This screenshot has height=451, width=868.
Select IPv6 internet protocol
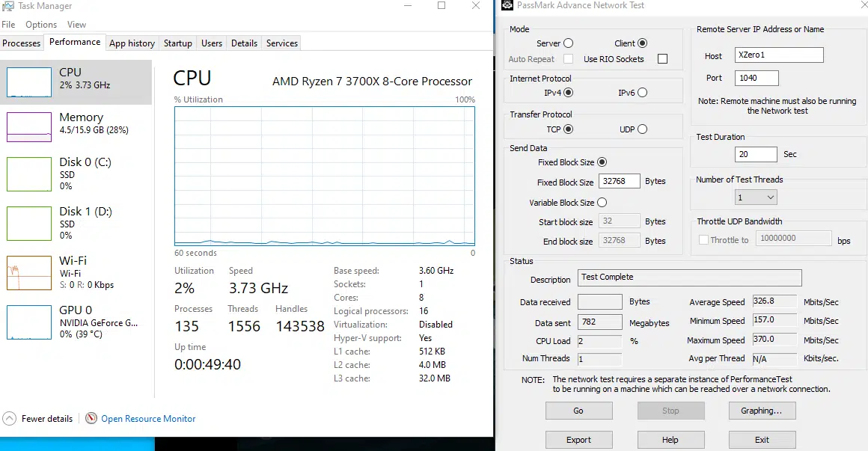coord(642,93)
